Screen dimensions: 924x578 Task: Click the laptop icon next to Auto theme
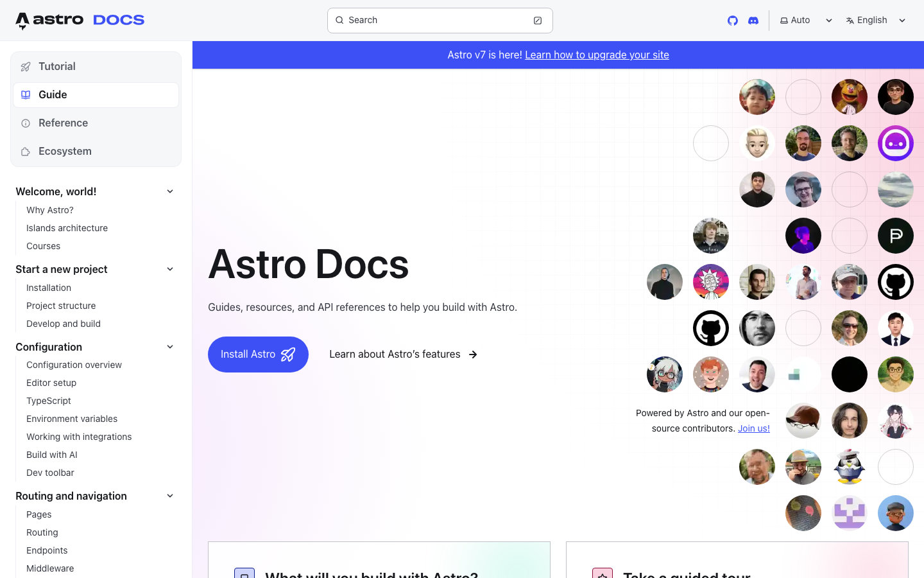(784, 21)
